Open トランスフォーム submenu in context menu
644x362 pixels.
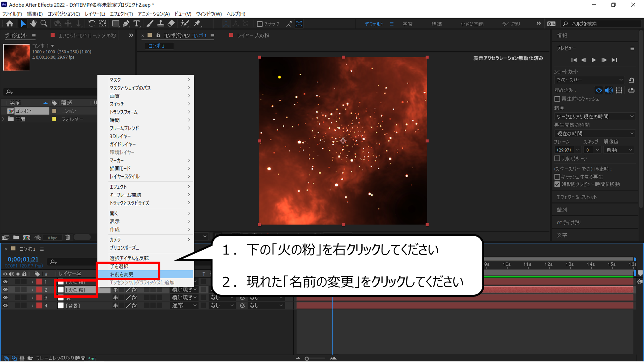click(x=146, y=112)
